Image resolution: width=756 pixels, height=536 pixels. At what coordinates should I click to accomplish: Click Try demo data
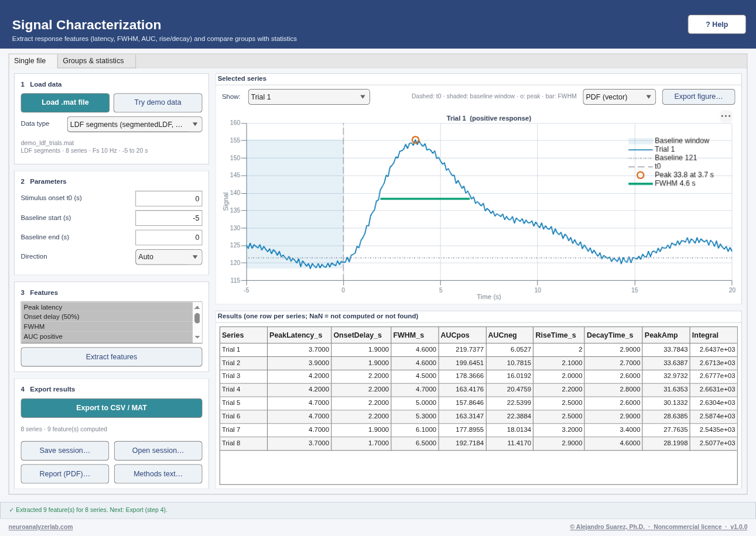158,102
